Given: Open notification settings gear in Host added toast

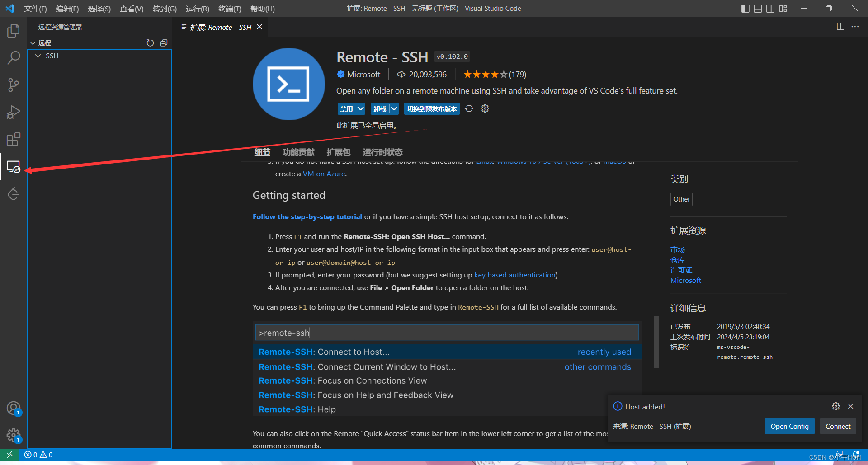Looking at the screenshot, I should (x=836, y=406).
